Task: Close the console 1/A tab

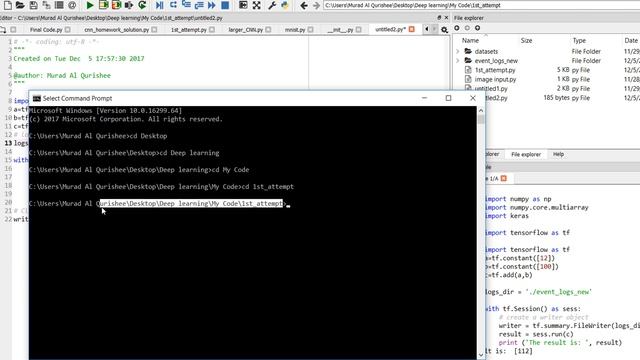Action: [504, 178]
